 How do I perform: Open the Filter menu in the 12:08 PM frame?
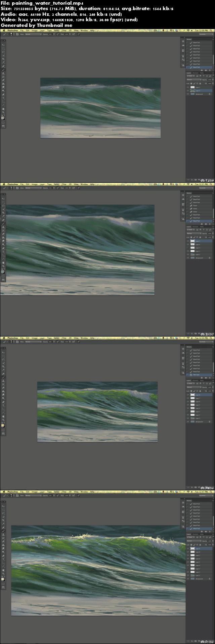[64, 31]
